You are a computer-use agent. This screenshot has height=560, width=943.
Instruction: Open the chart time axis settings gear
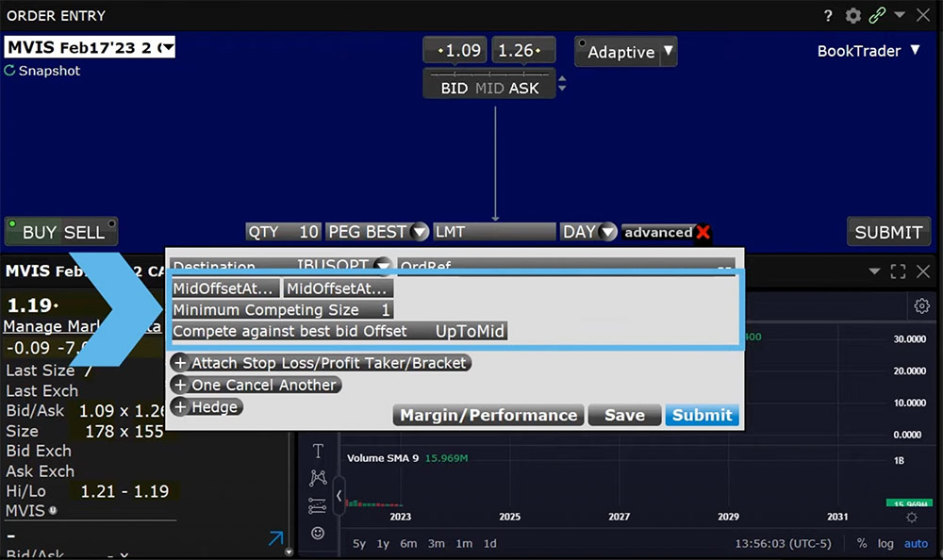coord(912,518)
